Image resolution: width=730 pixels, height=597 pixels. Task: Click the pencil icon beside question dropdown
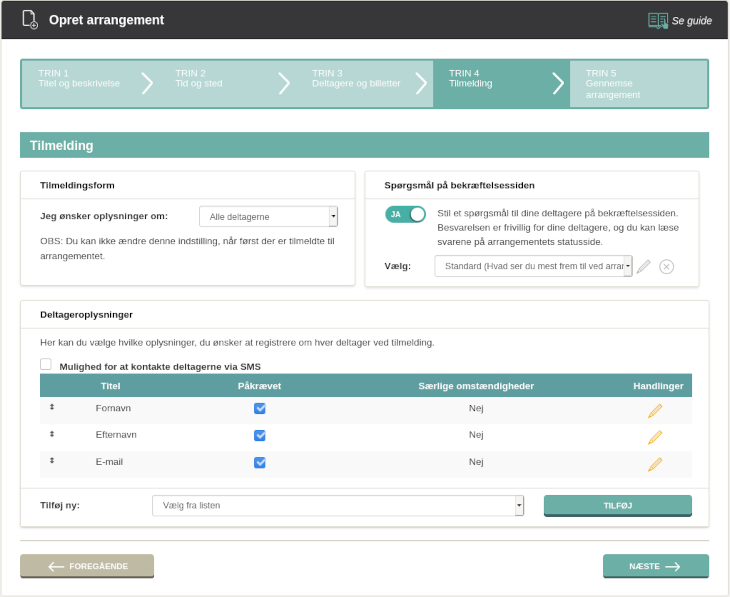(644, 266)
